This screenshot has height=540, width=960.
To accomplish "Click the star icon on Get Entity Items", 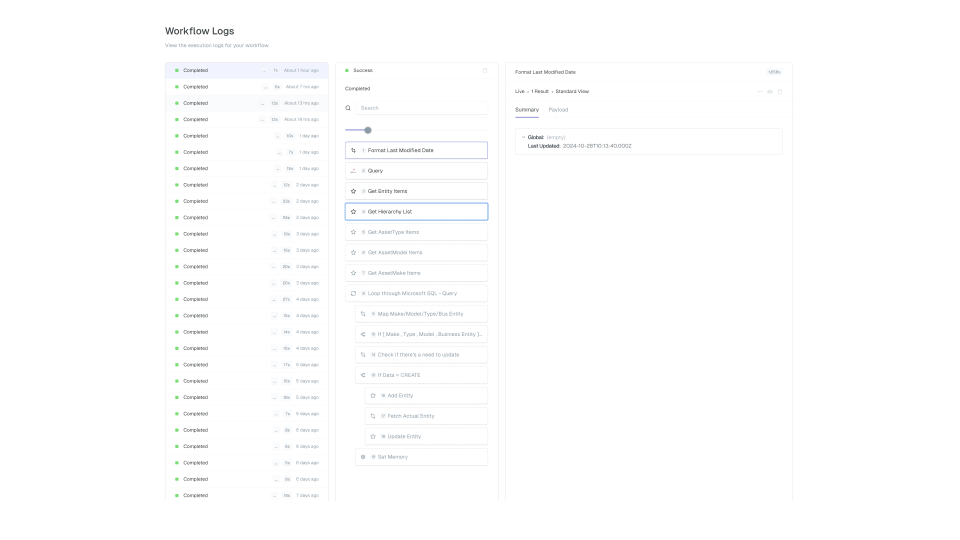I will click(353, 191).
